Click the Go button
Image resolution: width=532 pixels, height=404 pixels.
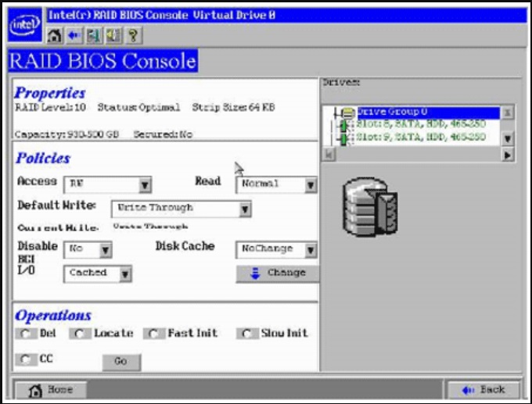pyautogui.click(x=121, y=362)
